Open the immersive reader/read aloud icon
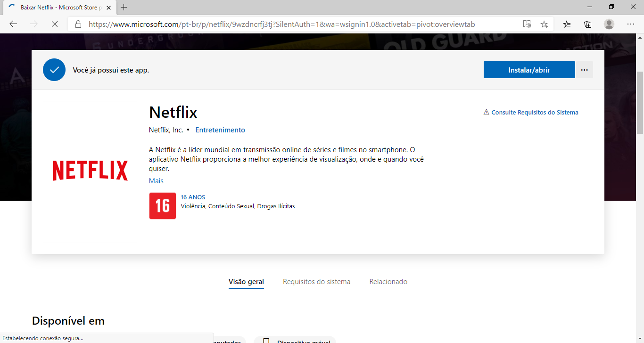 click(527, 24)
